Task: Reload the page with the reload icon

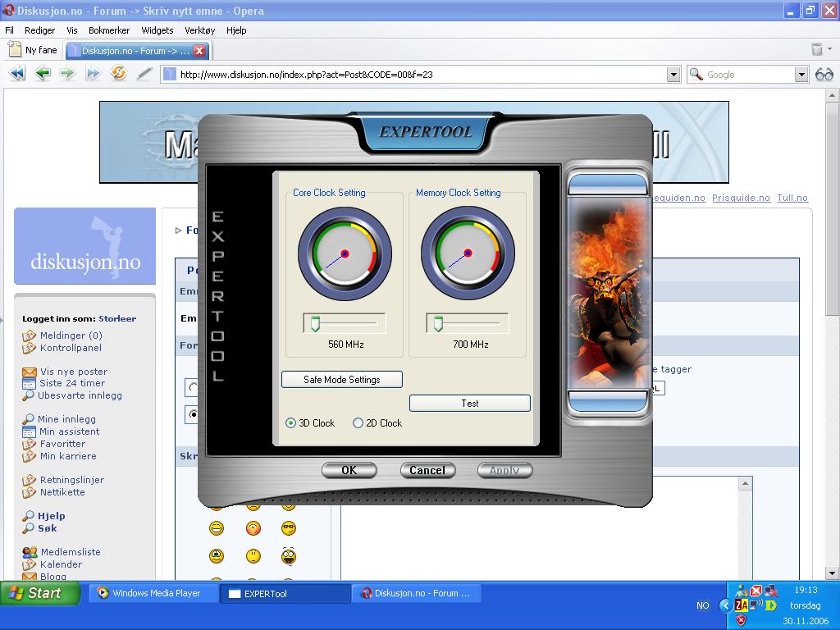Action: click(118, 73)
